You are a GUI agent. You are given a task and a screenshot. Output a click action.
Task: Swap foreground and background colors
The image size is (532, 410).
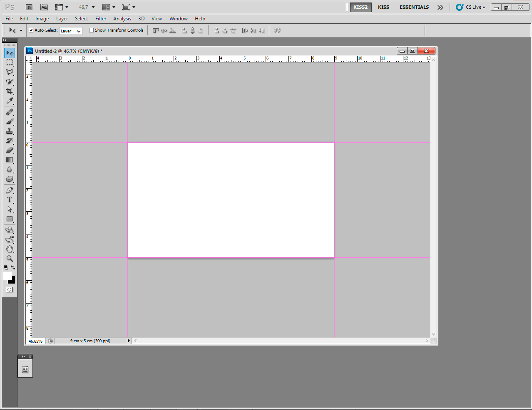pos(13,267)
